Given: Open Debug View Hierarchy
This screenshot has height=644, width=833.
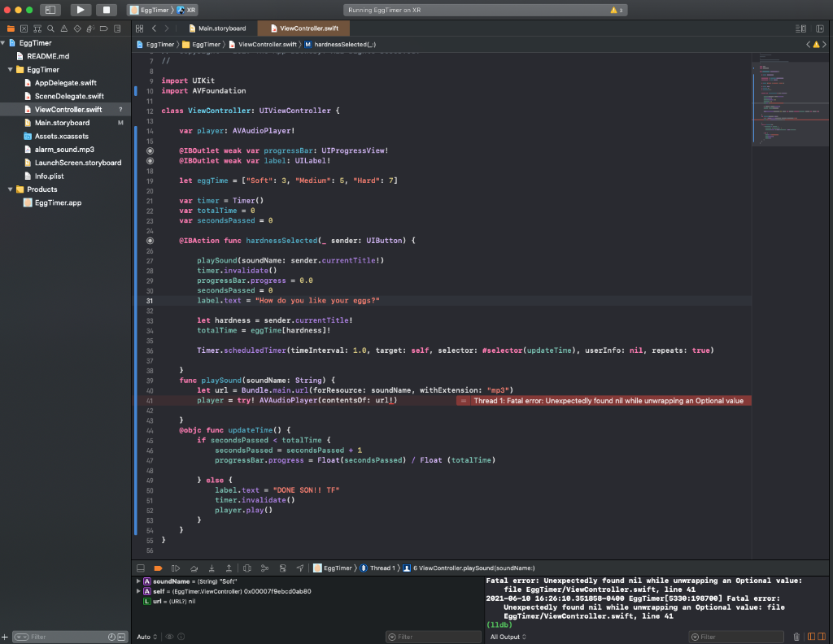Looking at the screenshot, I should click(247, 568).
